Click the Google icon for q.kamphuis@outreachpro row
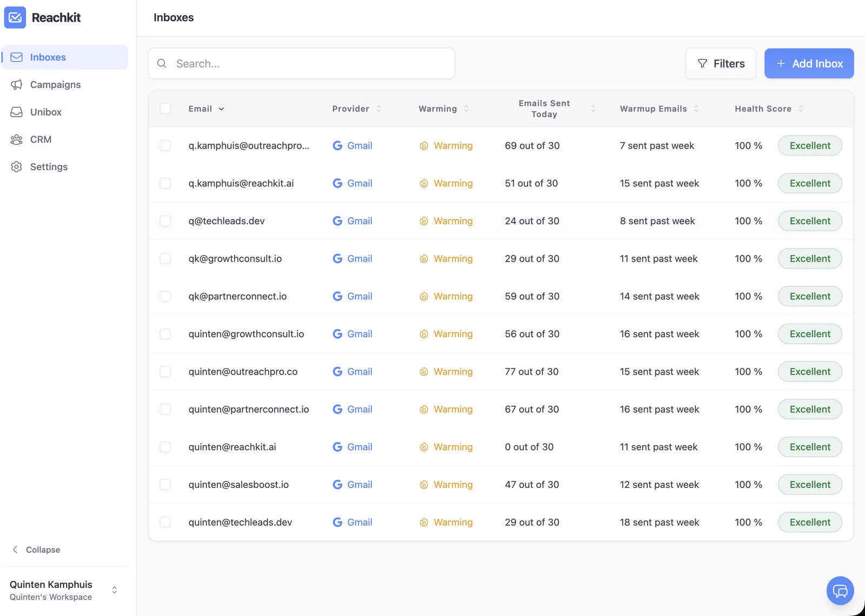The height and width of the screenshot is (616, 865). click(x=337, y=146)
